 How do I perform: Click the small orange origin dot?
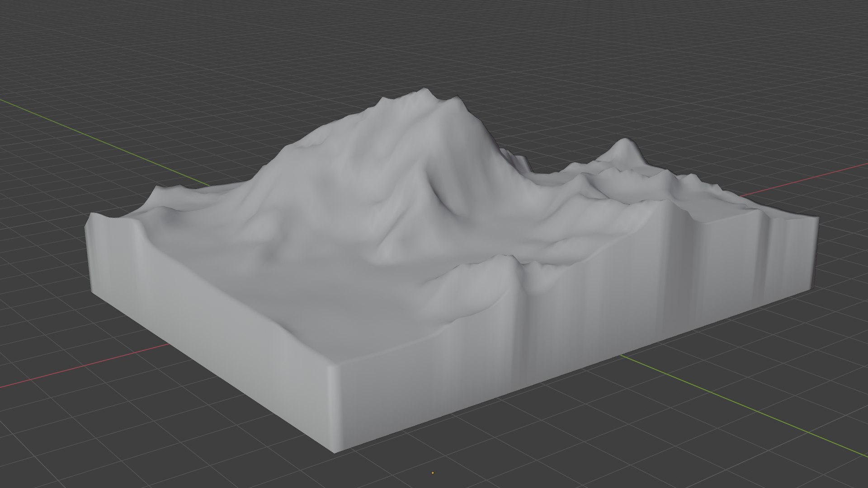(433, 473)
